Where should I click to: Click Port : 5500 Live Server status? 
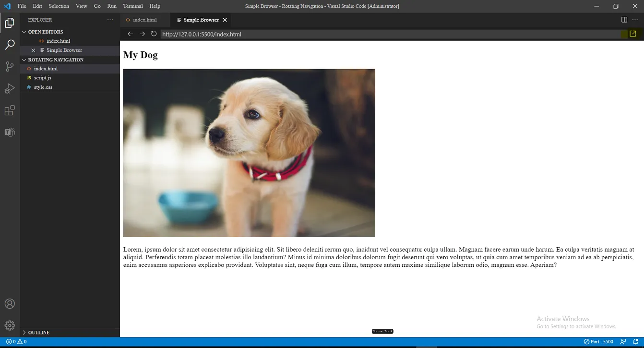coord(598,342)
